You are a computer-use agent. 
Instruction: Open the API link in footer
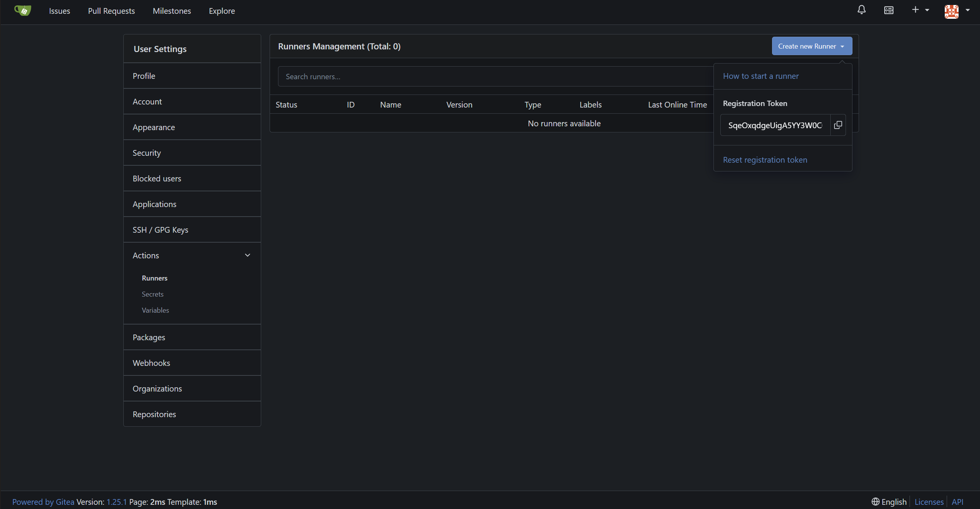pos(957,502)
